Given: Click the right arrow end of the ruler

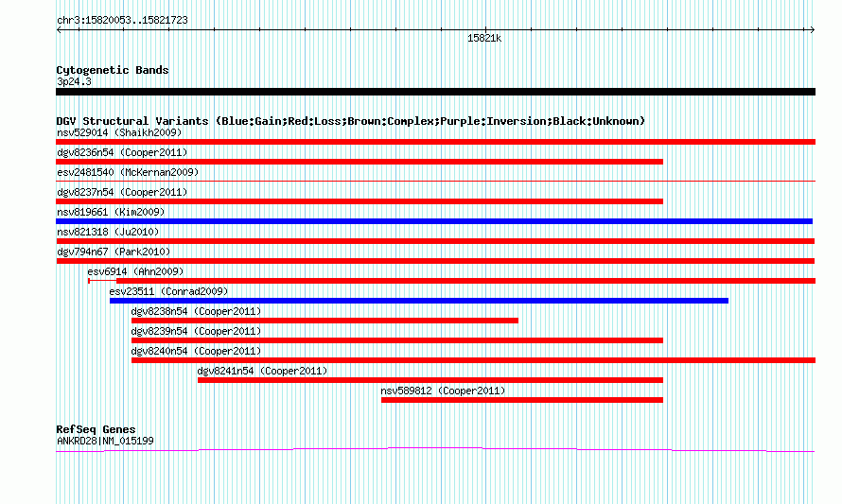Looking at the screenshot, I should 812,30.
